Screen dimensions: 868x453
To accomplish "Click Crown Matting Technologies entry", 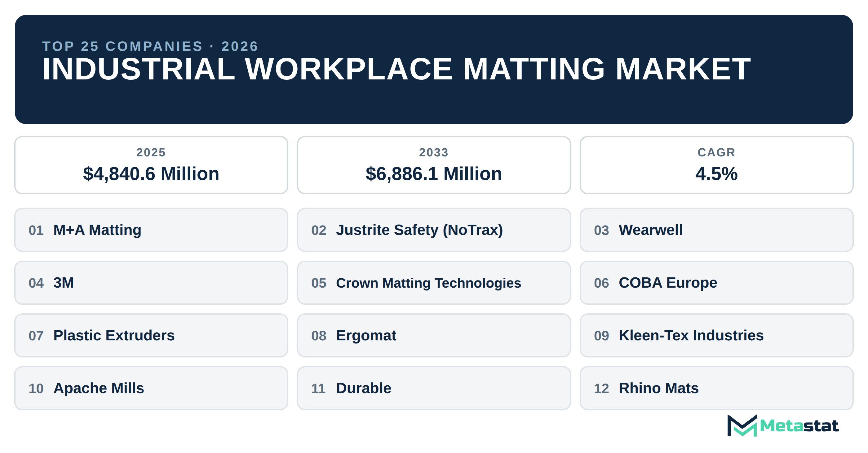I will pos(434,283).
